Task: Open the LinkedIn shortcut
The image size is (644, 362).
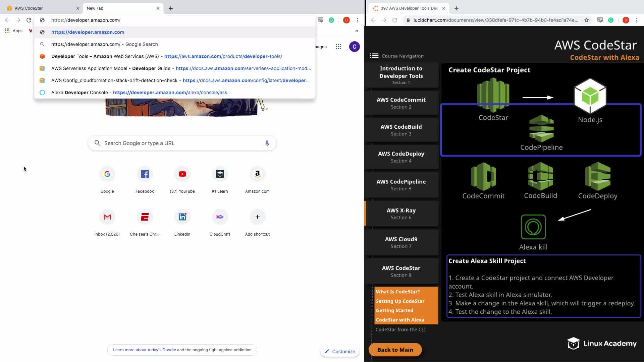Action: click(182, 217)
